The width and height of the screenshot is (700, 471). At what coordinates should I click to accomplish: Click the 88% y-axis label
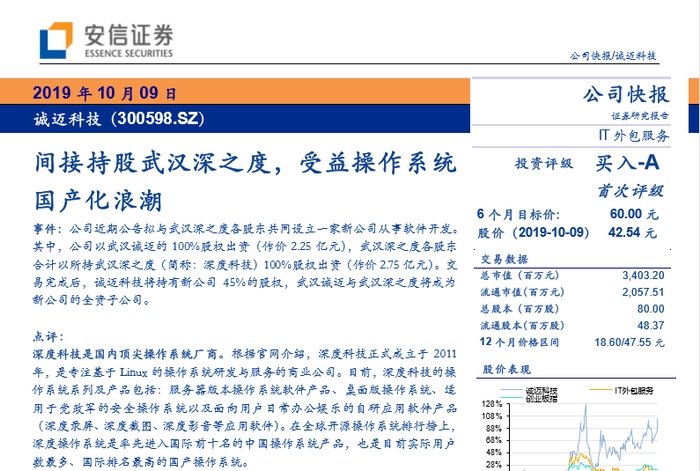(x=494, y=429)
